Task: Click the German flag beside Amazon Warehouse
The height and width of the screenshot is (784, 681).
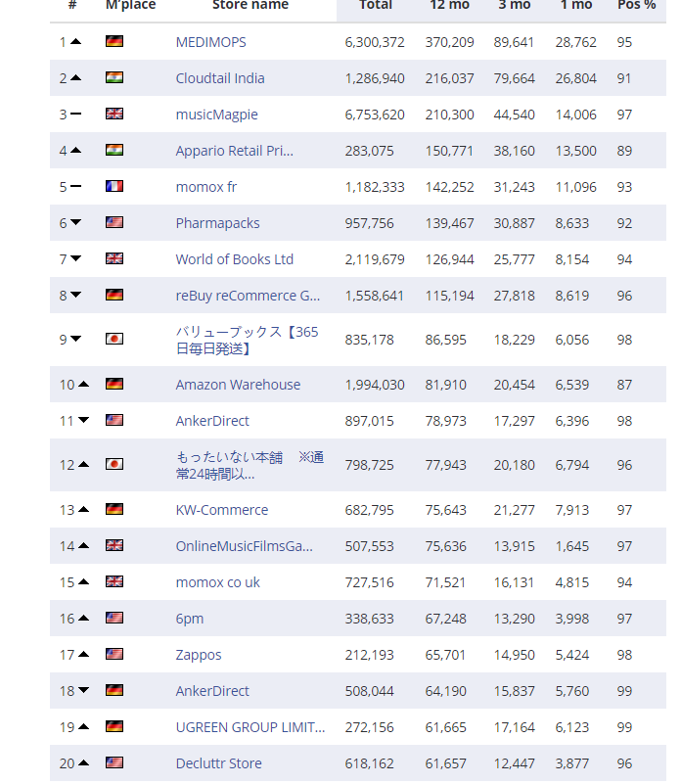Action: tap(114, 385)
